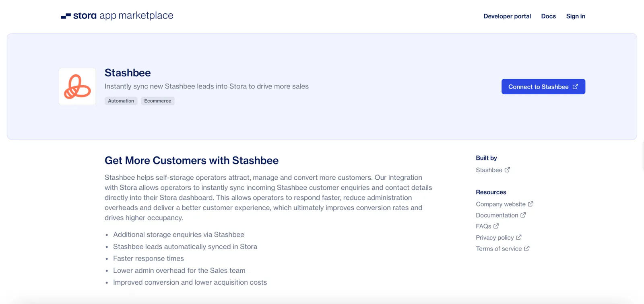Click external icon next to Company website
This screenshot has width=644, height=304.
click(x=530, y=204)
